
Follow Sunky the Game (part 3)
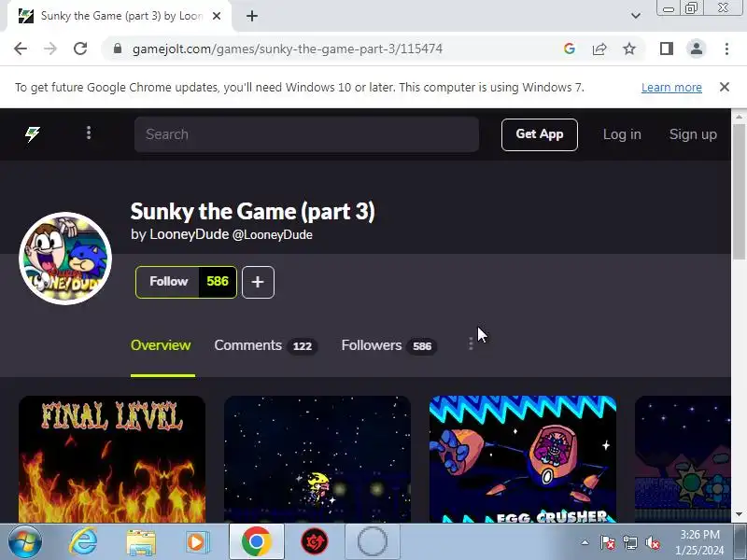pyautogui.click(x=168, y=282)
